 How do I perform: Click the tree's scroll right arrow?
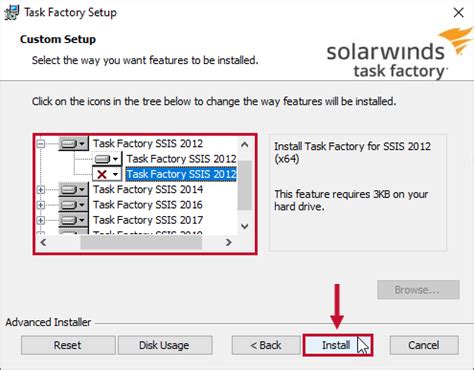click(228, 242)
